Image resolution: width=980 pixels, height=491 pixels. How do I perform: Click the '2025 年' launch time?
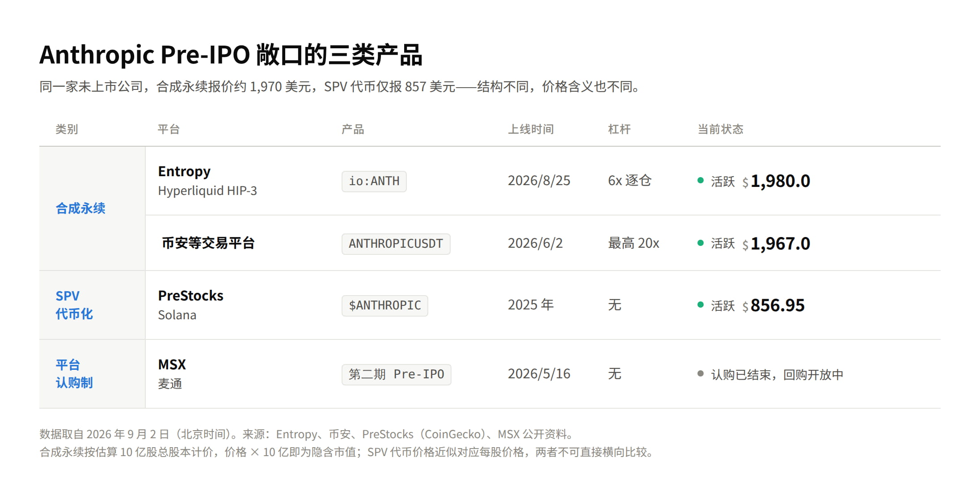coord(531,305)
